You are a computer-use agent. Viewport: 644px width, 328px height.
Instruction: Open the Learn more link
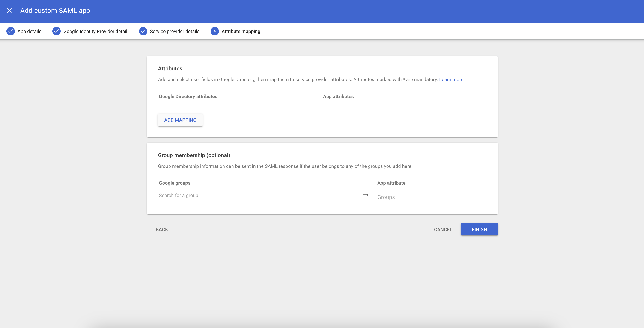[451, 79]
